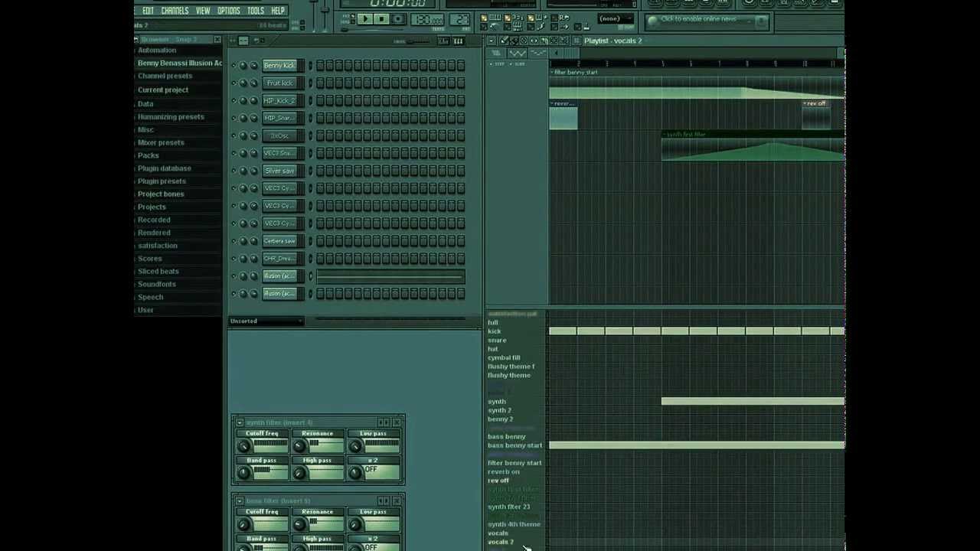Toggle channel select LED for Benny Kick
This screenshot has height=551, width=980.
pyautogui.click(x=310, y=66)
